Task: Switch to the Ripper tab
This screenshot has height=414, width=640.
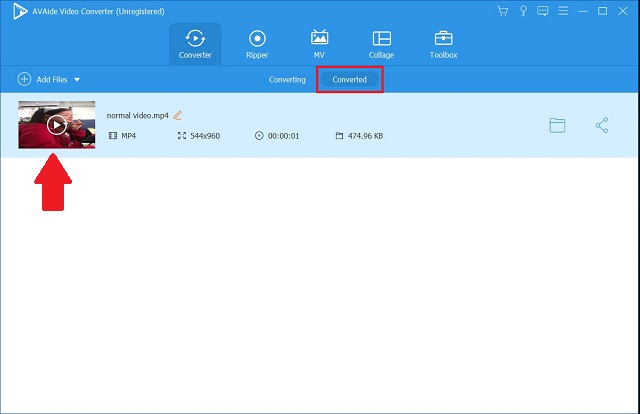Action: 257,44
